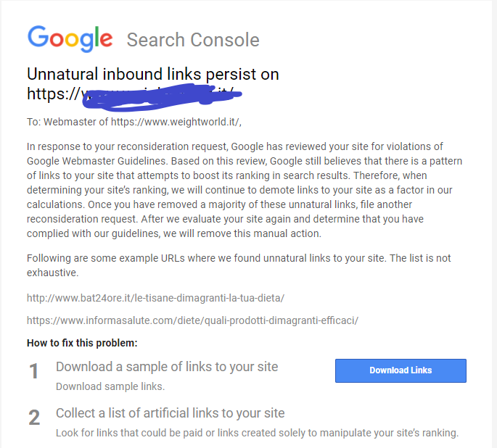
Task: Click the 'How to fix this problem:' heading
Action: pos(82,342)
